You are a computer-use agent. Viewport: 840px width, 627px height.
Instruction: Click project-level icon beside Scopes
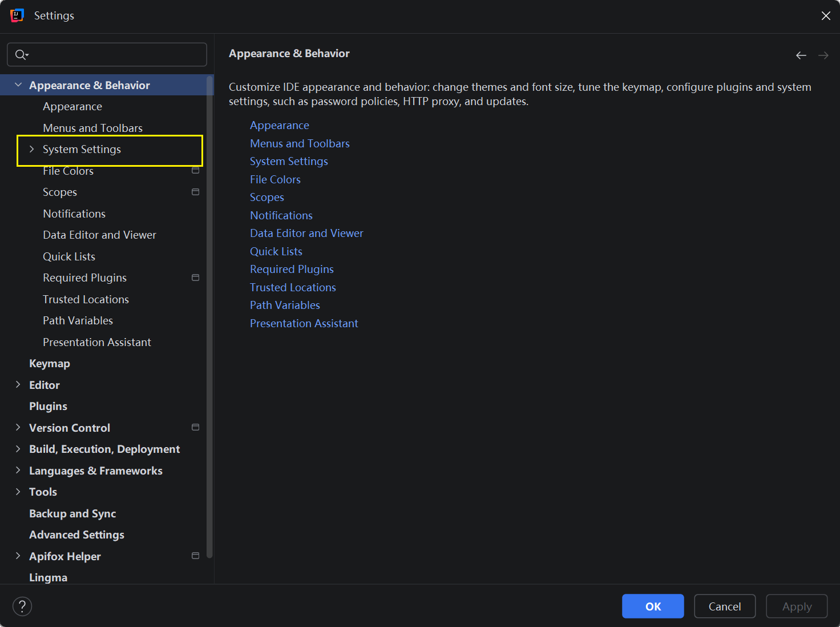tap(195, 192)
